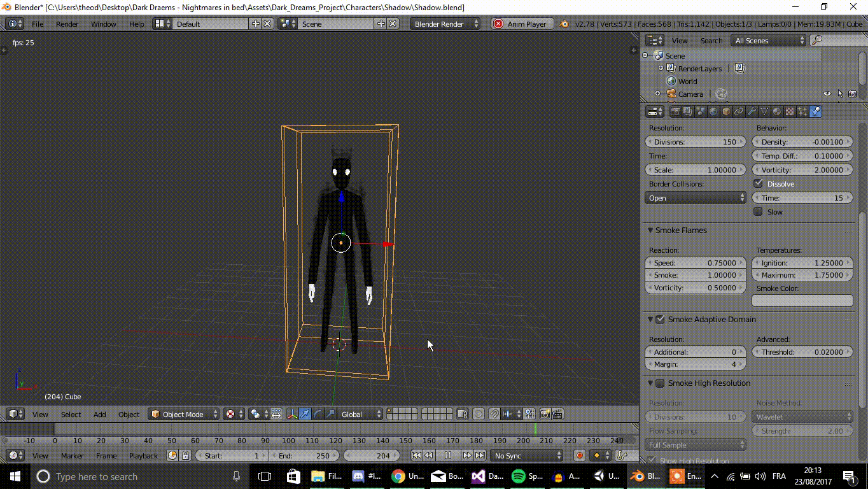Click the Render camera properties tab
Viewport: 868px width, 489px height.
[675, 111]
